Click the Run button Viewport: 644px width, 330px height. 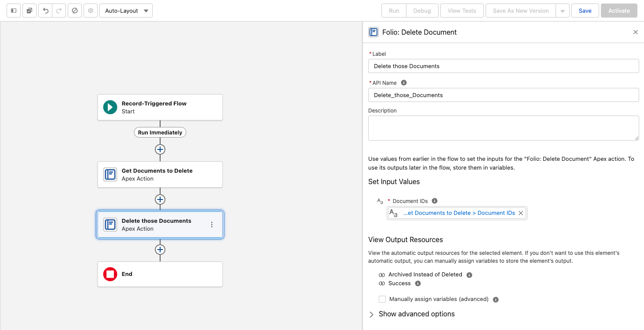(394, 11)
